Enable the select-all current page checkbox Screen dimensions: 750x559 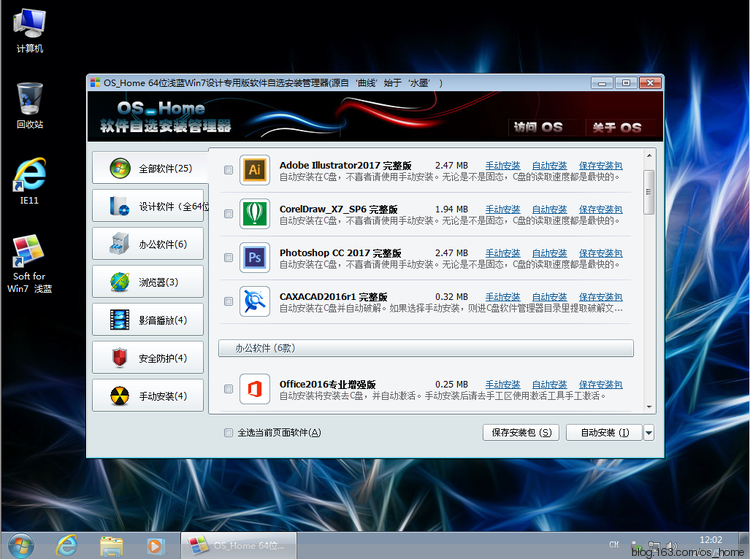[x=229, y=433]
